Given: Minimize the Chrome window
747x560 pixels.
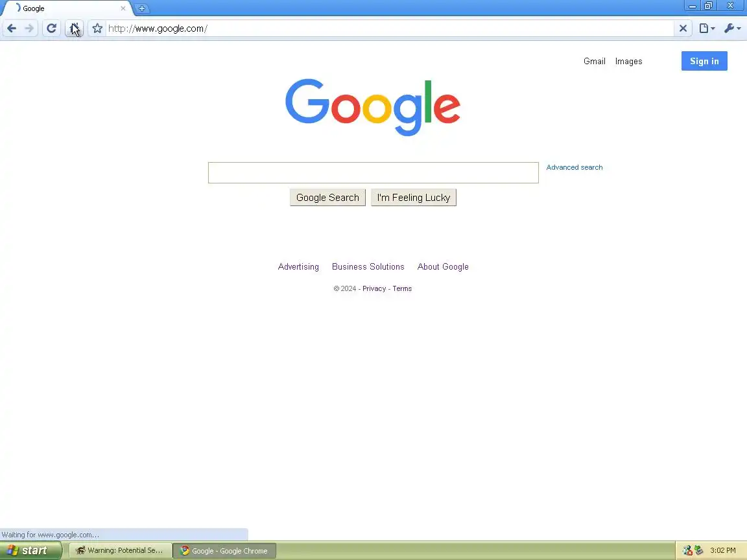Looking at the screenshot, I should click(693, 6).
